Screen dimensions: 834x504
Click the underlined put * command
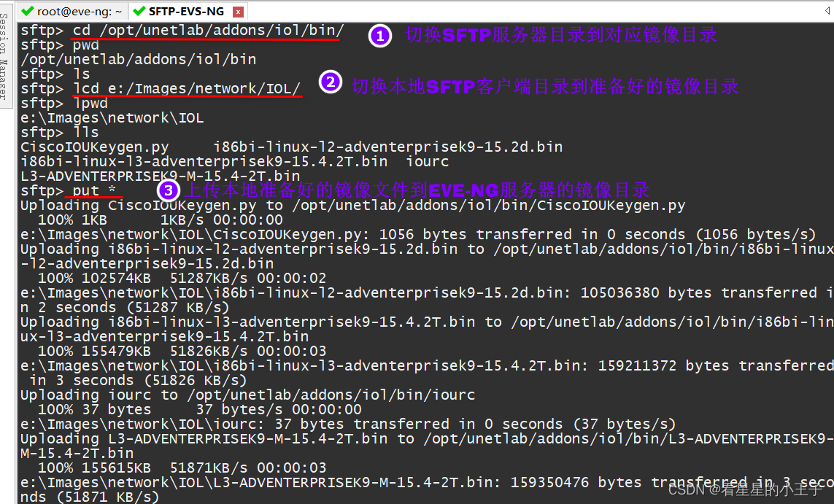[x=94, y=190]
